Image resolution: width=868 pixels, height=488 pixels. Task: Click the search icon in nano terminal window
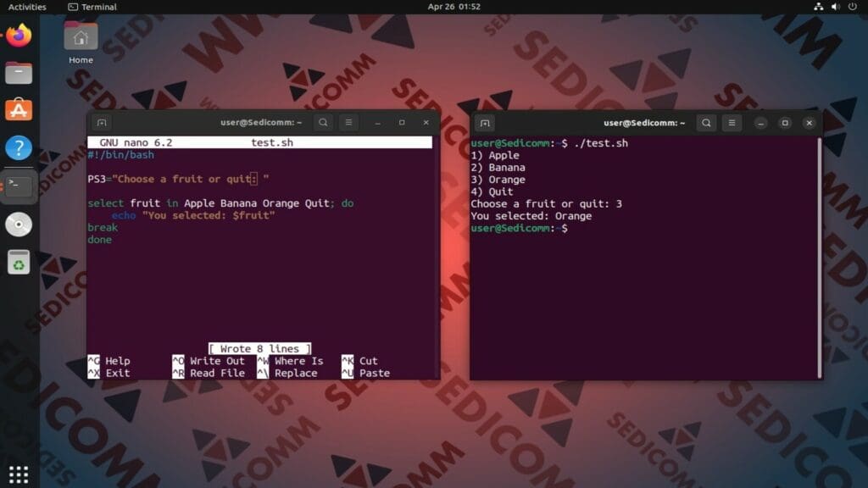pyautogui.click(x=323, y=122)
